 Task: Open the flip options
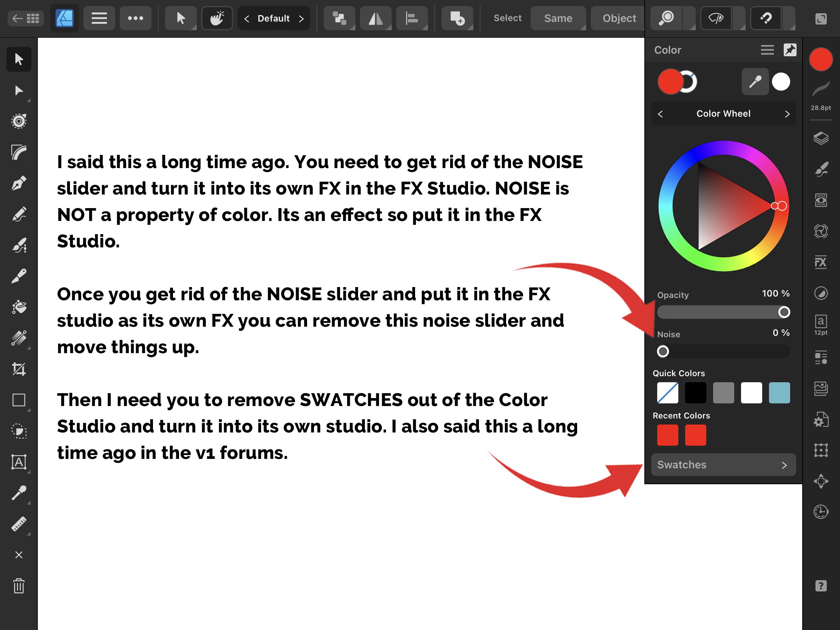click(375, 18)
